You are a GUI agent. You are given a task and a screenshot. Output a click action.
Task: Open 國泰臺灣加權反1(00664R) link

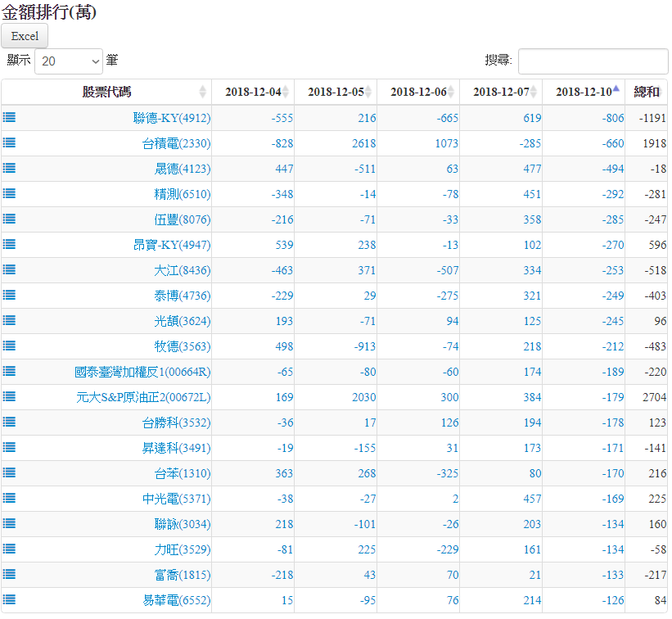tap(142, 373)
